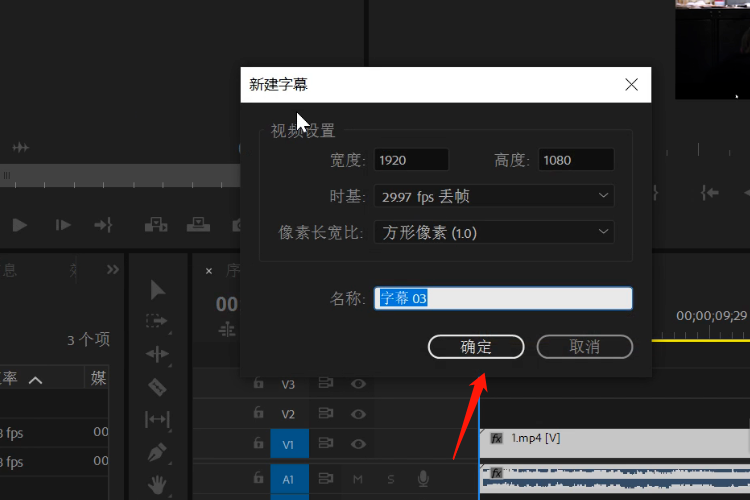Click the 取消 button to cancel

(x=585, y=346)
